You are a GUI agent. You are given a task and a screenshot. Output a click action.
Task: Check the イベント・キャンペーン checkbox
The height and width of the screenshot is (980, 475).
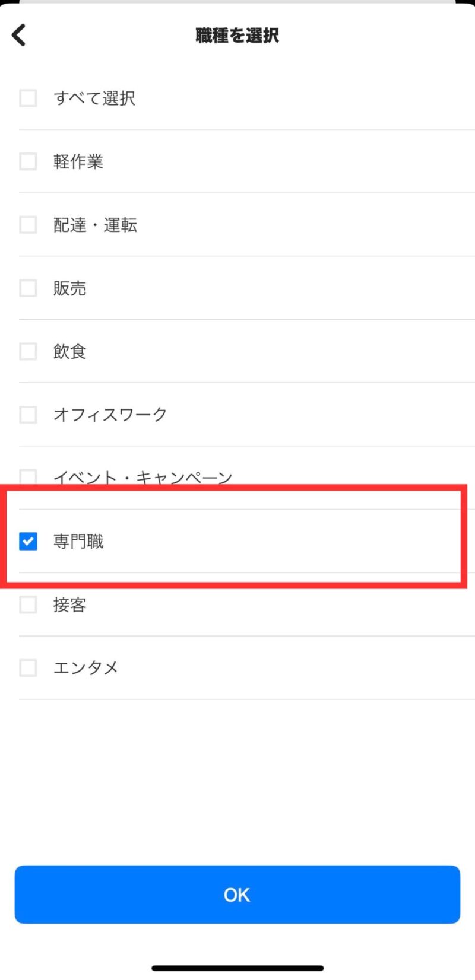click(28, 477)
